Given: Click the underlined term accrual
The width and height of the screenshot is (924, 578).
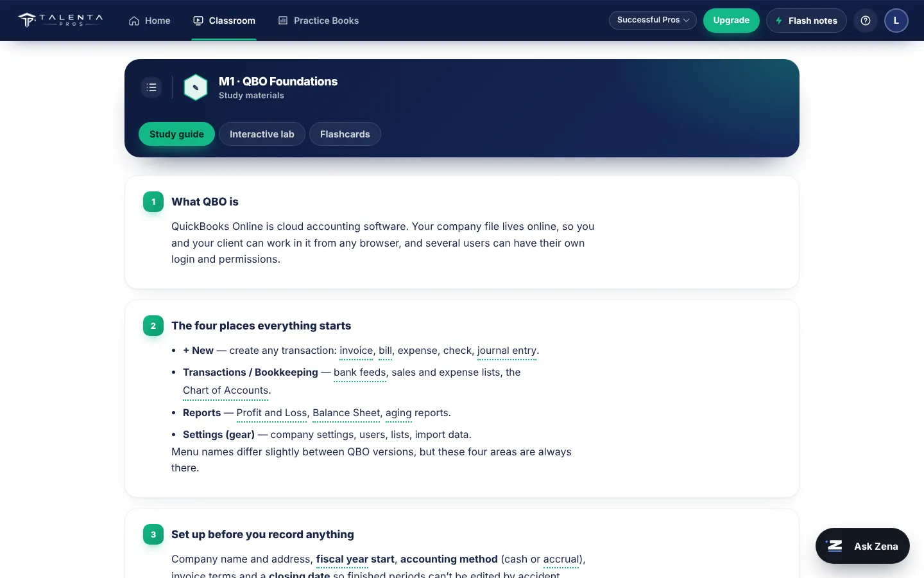Looking at the screenshot, I should (561, 559).
